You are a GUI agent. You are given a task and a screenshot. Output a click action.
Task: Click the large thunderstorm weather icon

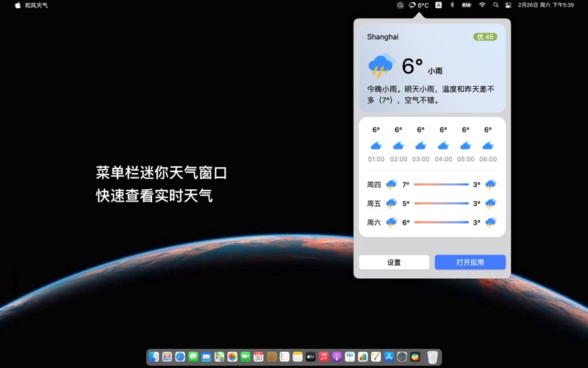tap(381, 66)
